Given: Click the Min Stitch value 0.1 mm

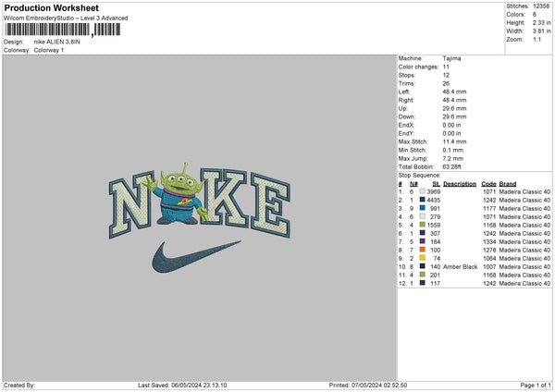Looking at the screenshot, I should coord(452,150).
